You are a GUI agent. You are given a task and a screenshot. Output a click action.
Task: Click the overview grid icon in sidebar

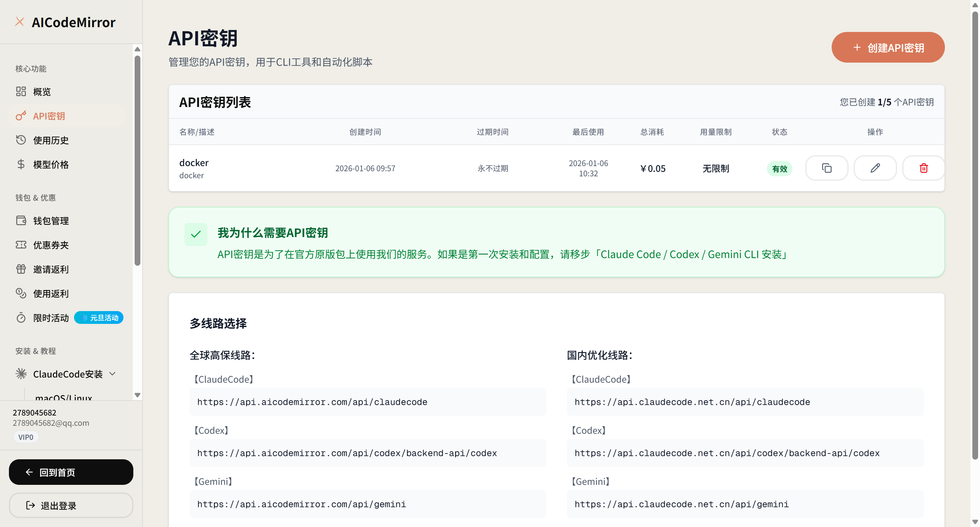tap(21, 91)
